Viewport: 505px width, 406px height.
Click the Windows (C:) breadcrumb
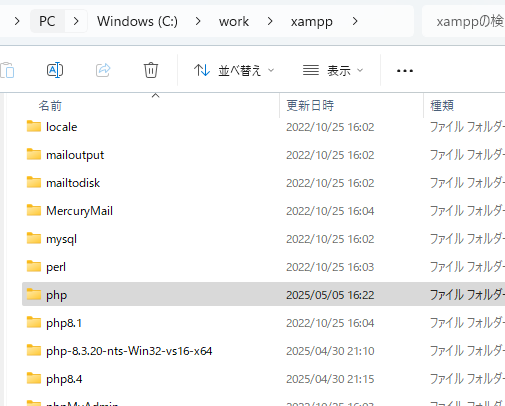click(x=137, y=21)
